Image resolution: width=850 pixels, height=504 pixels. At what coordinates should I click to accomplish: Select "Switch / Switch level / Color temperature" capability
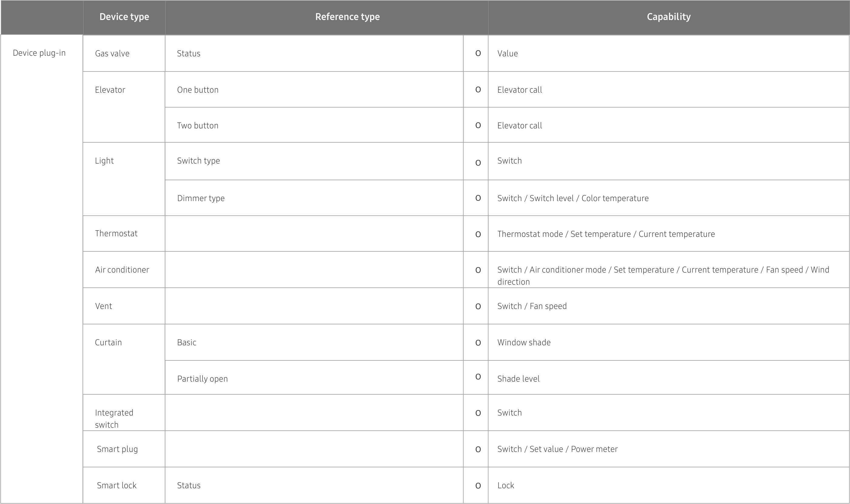573,198
